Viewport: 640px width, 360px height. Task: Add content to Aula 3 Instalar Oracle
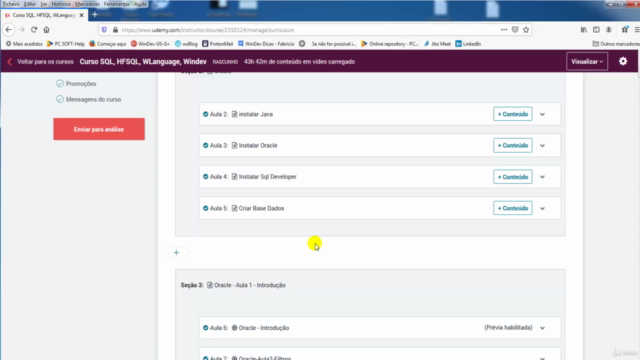pos(513,145)
